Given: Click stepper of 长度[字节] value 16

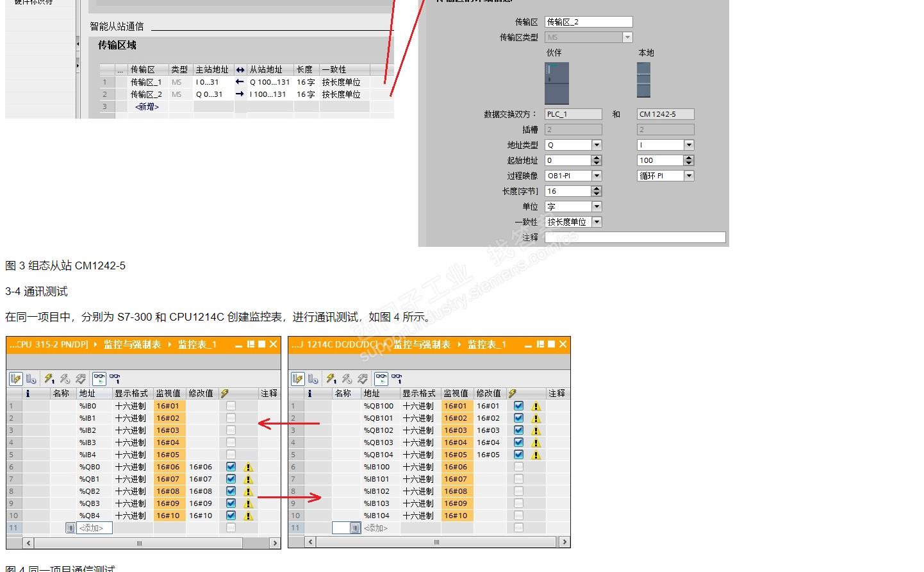Looking at the screenshot, I should tap(597, 191).
